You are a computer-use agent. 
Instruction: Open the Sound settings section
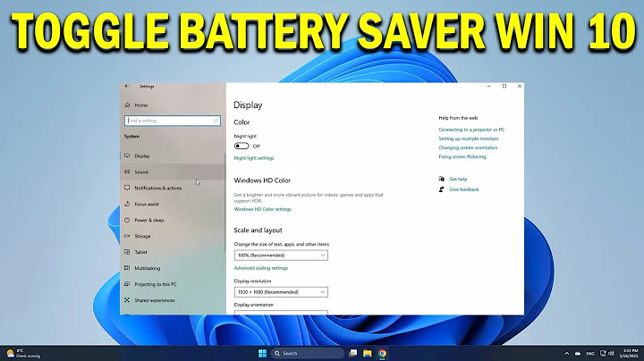[x=173, y=172]
